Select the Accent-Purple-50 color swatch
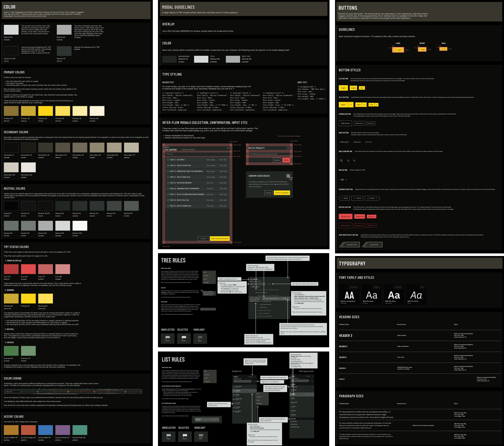Screen dimensions: 504x446 tap(63, 430)
